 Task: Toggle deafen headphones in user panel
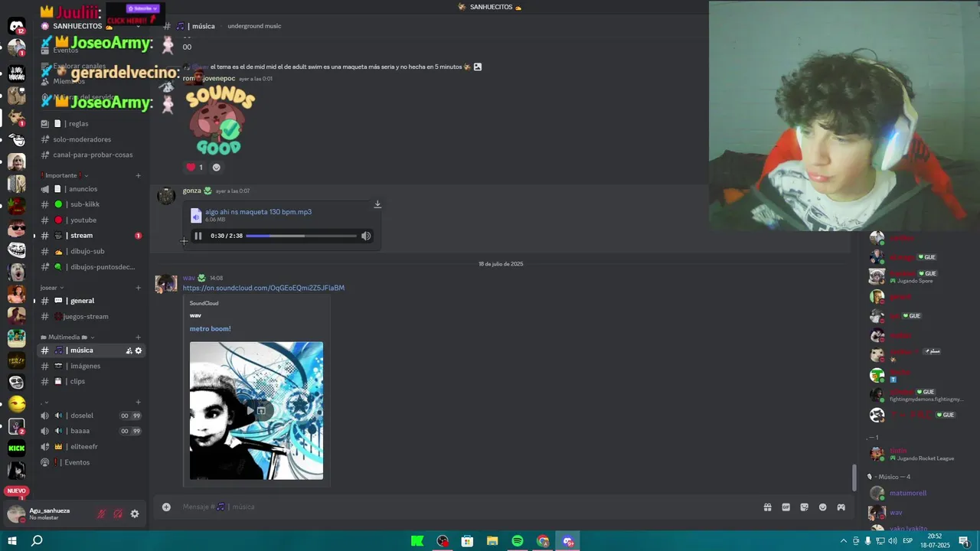(118, 514)
